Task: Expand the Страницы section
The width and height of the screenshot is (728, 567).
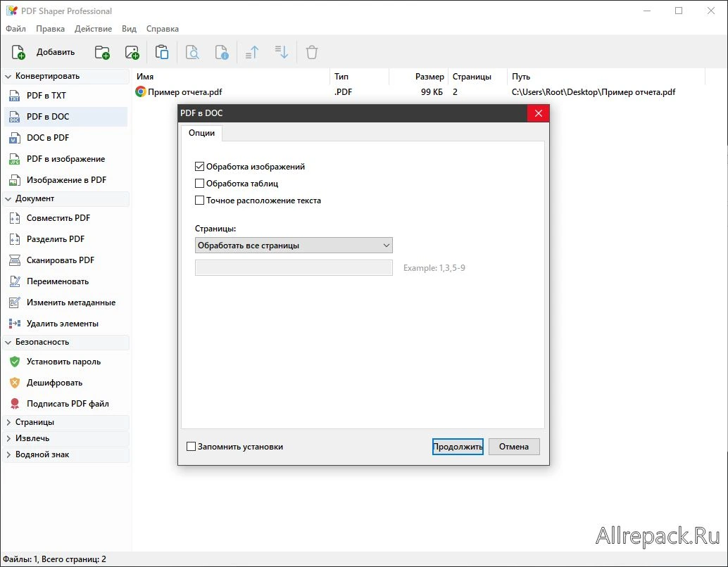Action: [8, 422]
